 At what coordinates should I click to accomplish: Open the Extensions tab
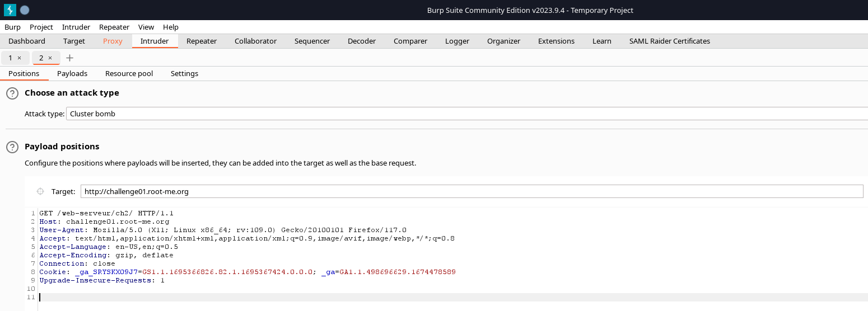tap(556, 41)
